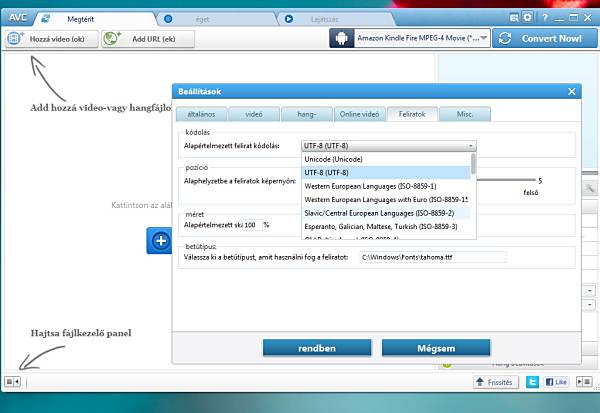Viewport: 600px width, 413px height.
Task: Click the task list icon in title bar
Action: pyautogui.click(x=514, y=18)
